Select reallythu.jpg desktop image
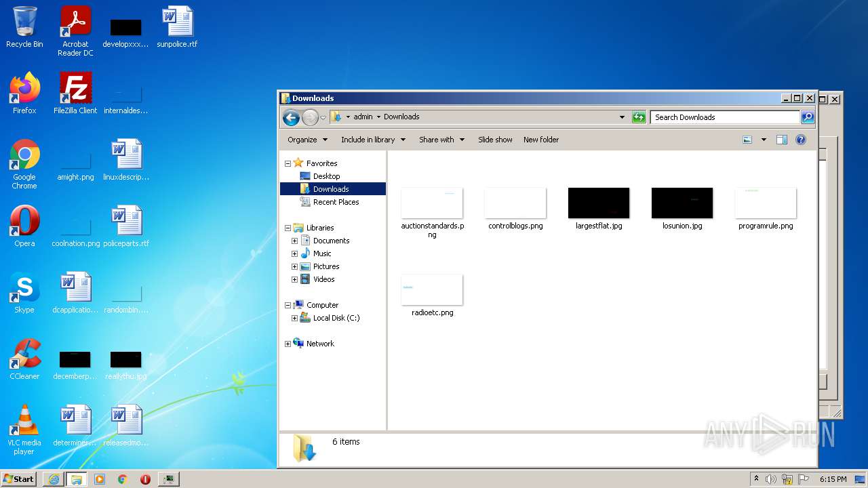Viewport: 868px width, 488px height. point(126,365)
